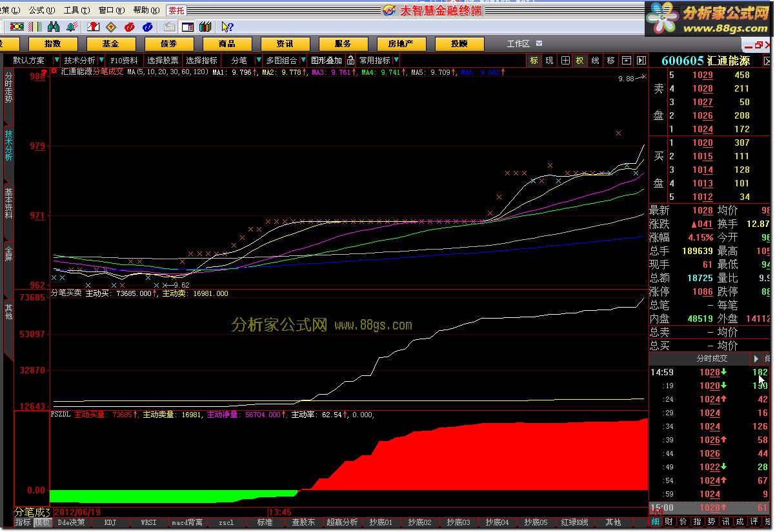The height and width of the screenshot is (532, 775).
Task: Open the bookshelf toolbar icon
Action: click(205, 26)
